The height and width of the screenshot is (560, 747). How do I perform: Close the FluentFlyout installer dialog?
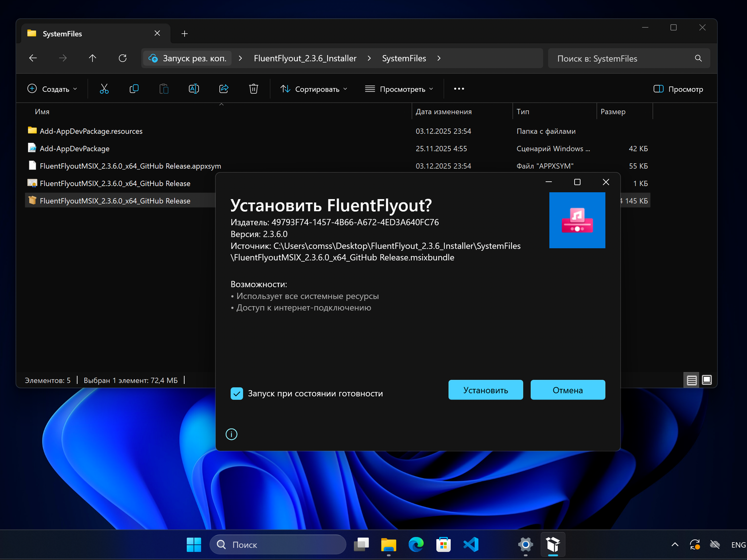[606, 182]
